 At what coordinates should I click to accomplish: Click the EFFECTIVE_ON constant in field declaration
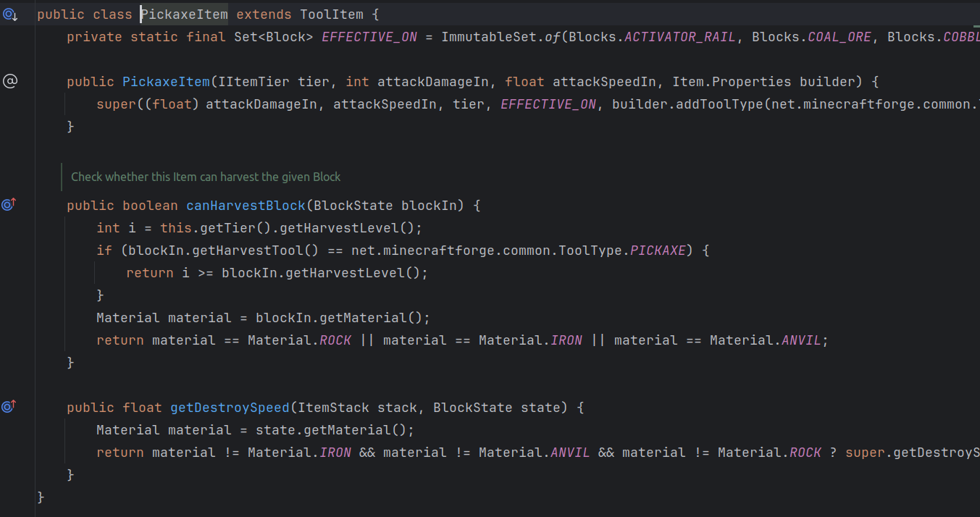[369, 37]
